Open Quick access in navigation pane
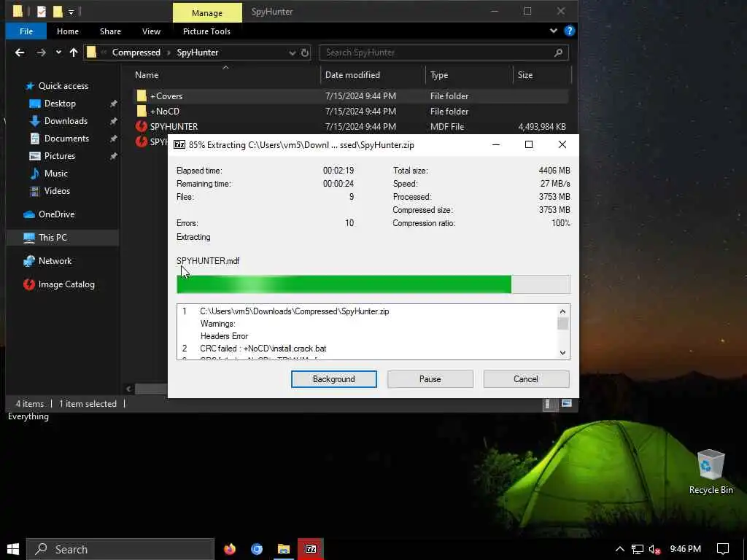This screenshot has height=560, width=747. tap(63, 86)
